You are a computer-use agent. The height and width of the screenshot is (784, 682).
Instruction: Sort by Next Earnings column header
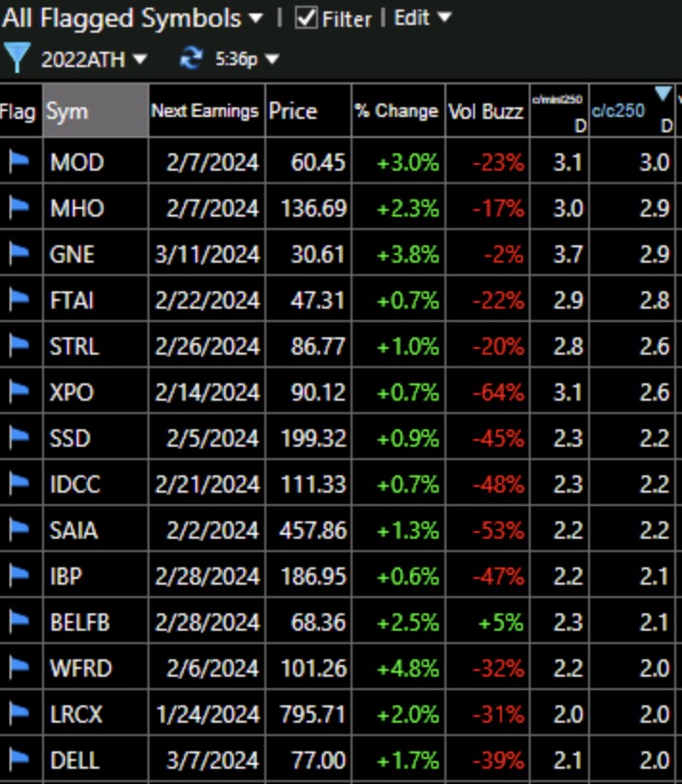click(207, 111)
